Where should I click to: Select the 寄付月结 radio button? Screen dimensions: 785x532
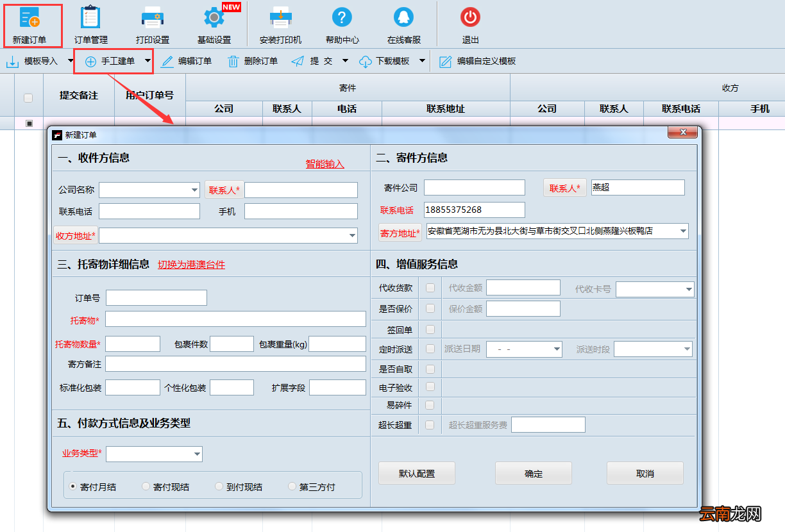click(73, 486)
